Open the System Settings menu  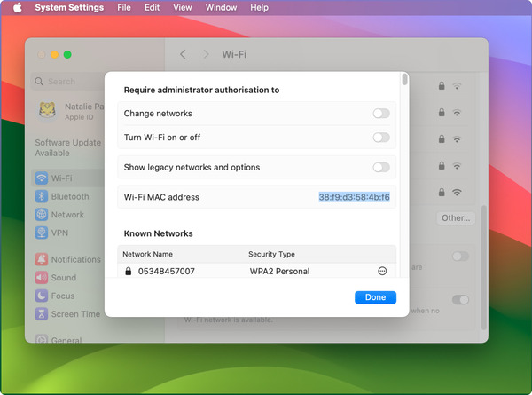pos(69,7)
